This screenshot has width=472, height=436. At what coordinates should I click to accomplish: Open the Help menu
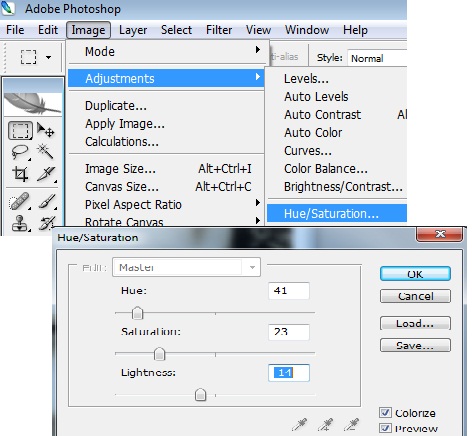tap(355, 30)
